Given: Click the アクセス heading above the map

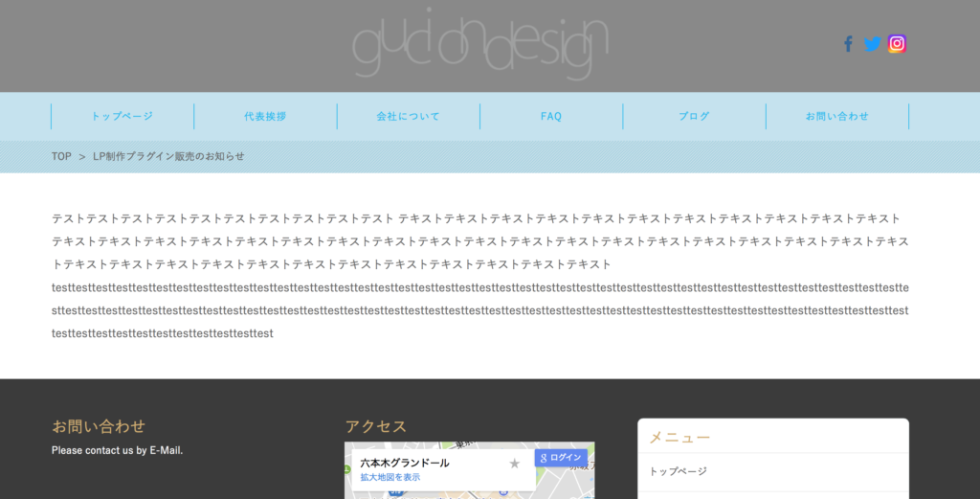Looking at the screenshot, I should (x=376, y=426).
